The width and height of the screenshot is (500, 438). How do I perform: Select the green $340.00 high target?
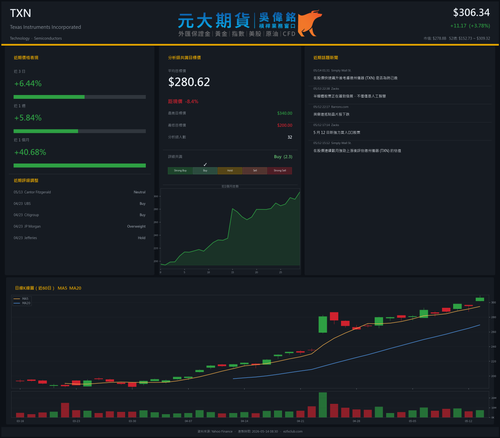285,113
